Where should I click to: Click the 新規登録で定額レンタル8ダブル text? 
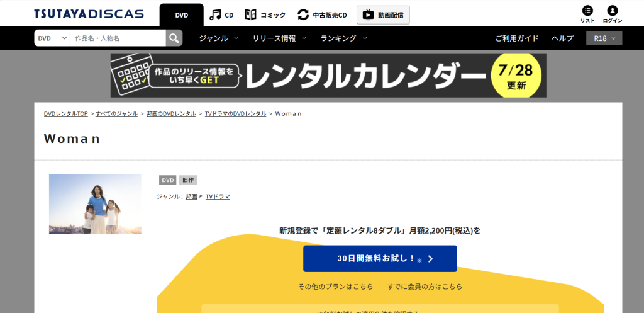(x=380, y=230)
